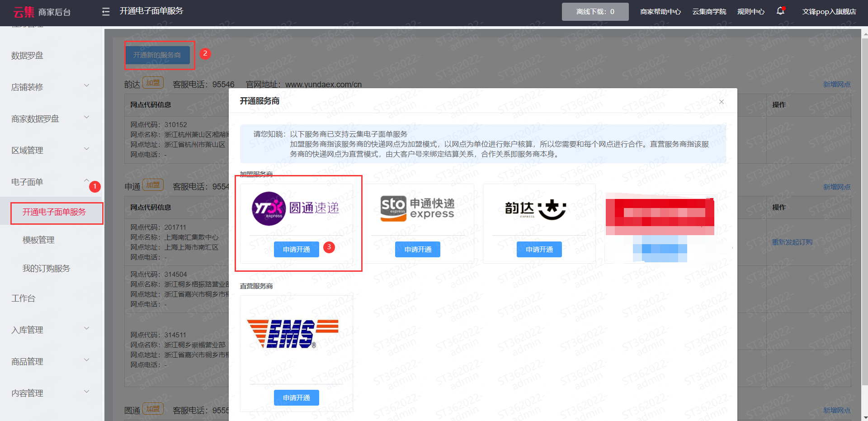This screenshot has height=421, width=868.
Task: Go to 云集商学院
Action: 709,12
